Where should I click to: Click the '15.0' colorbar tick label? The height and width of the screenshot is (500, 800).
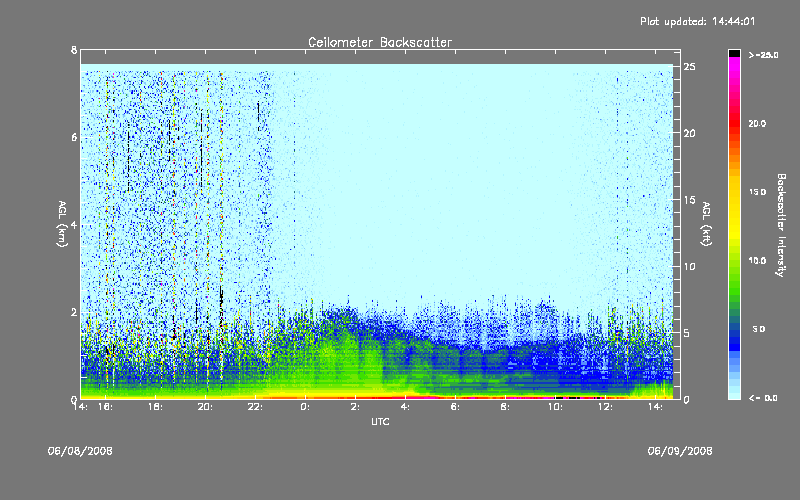[757, 192]
